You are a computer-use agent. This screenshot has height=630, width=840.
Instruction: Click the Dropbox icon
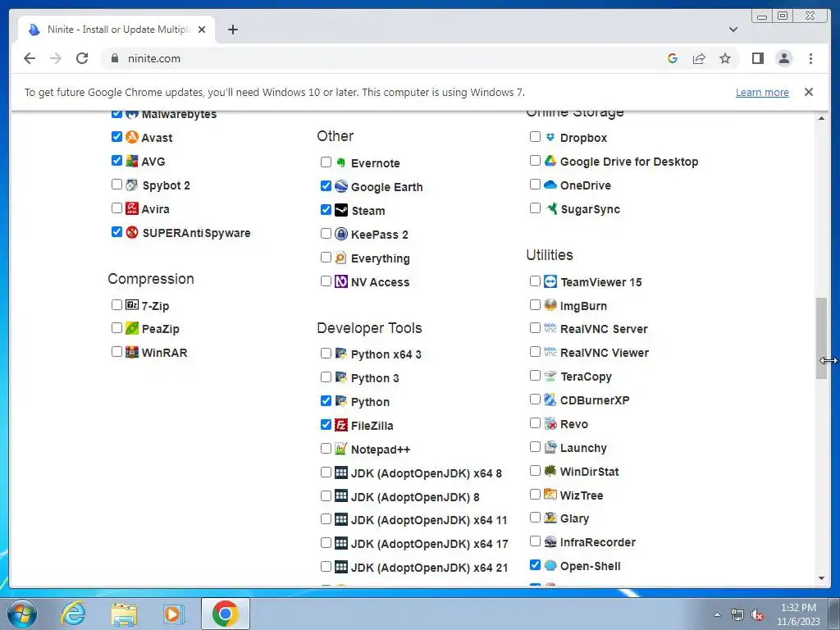550,137
